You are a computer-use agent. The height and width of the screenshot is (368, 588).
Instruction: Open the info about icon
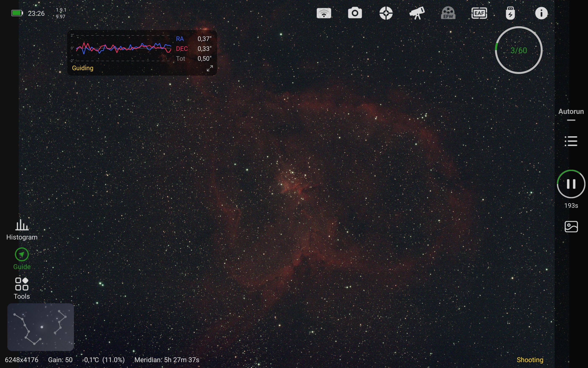541,13
